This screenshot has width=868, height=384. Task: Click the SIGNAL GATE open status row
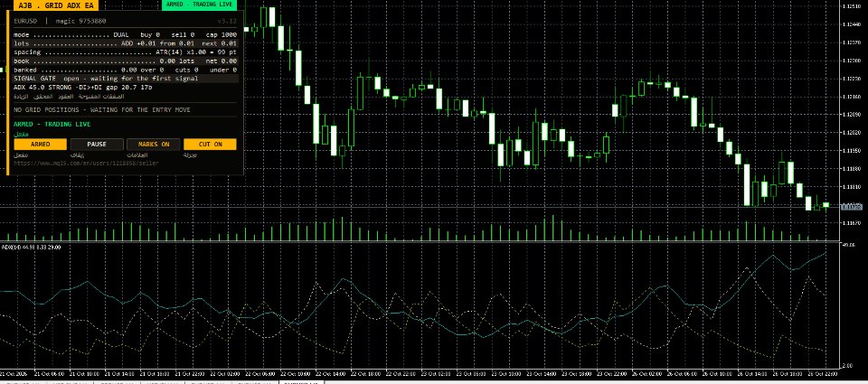pyautogui.click(x=125, y=79)
